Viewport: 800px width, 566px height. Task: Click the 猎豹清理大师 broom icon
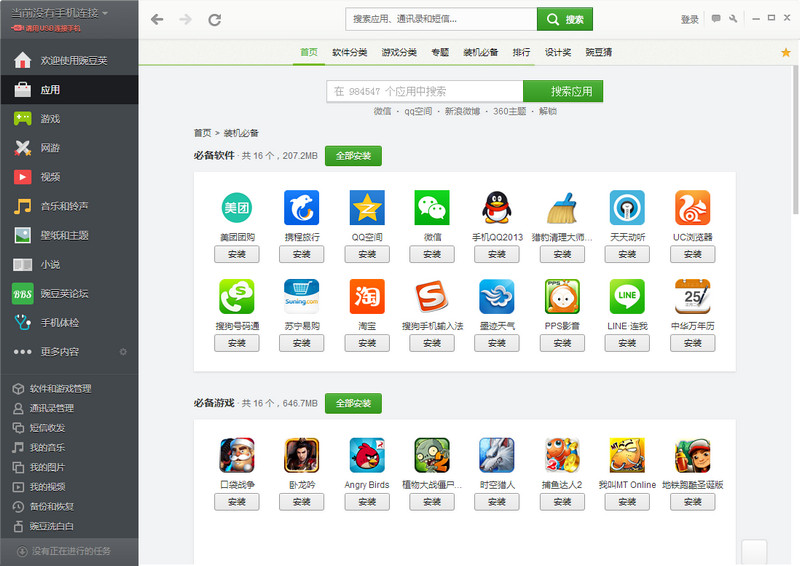click(x=562, y=208)
